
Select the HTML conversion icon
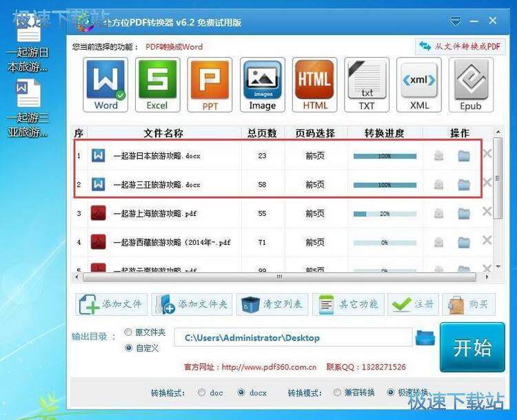click(x=314, y=85)
